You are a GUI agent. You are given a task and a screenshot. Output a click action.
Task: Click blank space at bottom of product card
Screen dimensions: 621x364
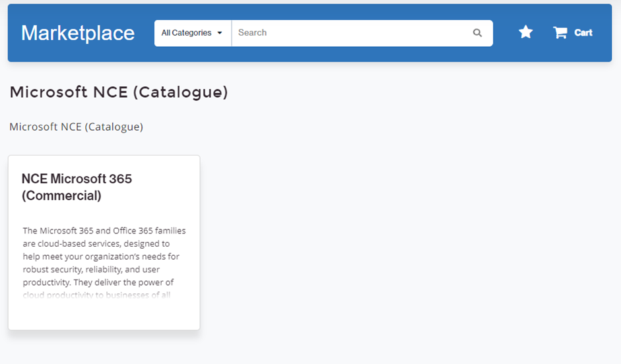(104, 317)
